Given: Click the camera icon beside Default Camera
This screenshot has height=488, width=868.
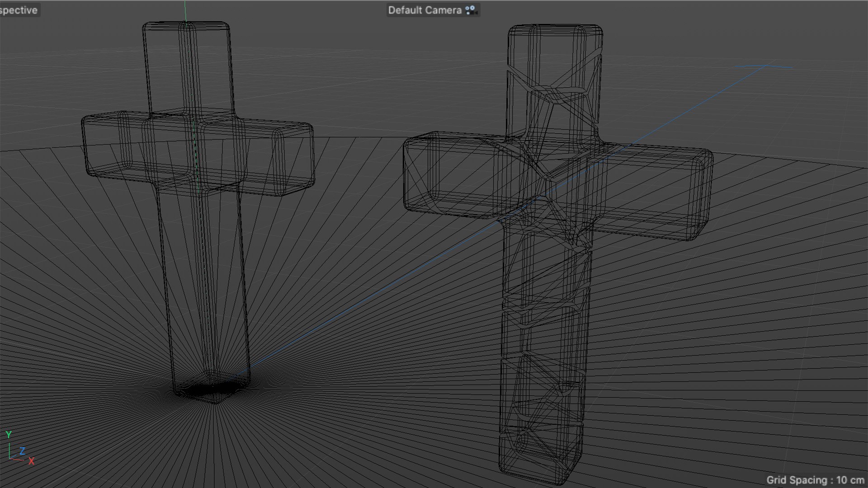Looking at the screenshot, I should [x=471, y=10].
